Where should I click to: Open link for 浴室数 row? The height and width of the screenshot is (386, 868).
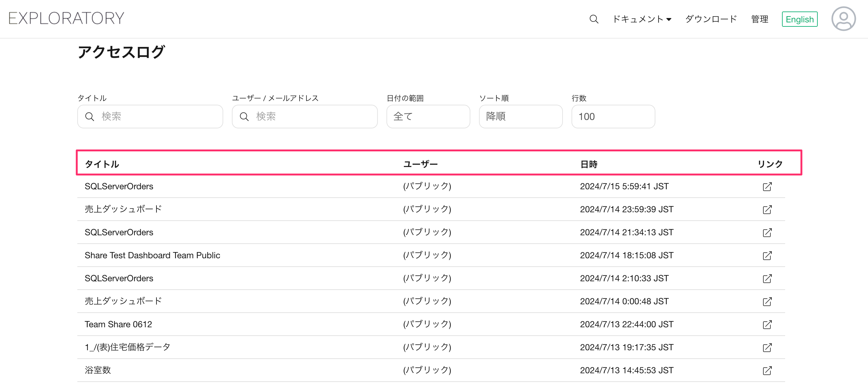pos(767,370)
